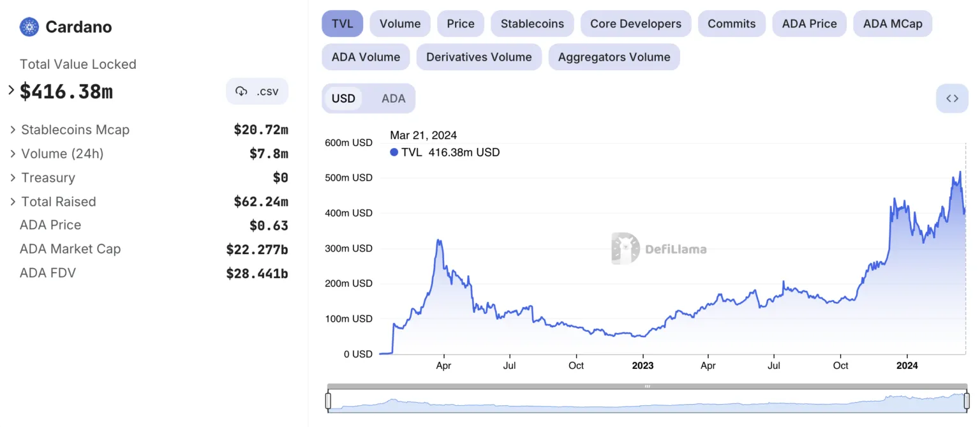
Task: Click the left range slider handle
Action: [328, 401]
